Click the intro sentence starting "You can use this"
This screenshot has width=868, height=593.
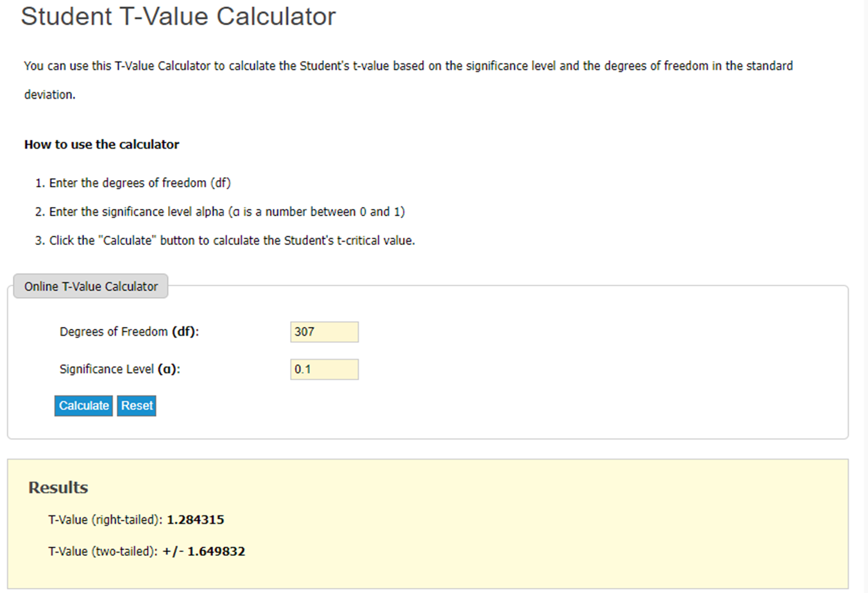coord(409,80)
